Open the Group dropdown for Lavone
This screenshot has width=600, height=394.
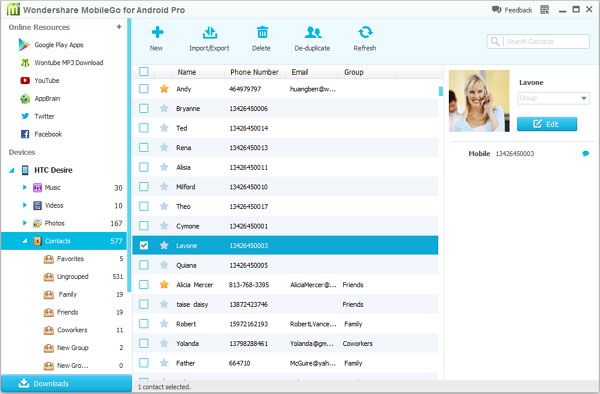coord(553,98)
